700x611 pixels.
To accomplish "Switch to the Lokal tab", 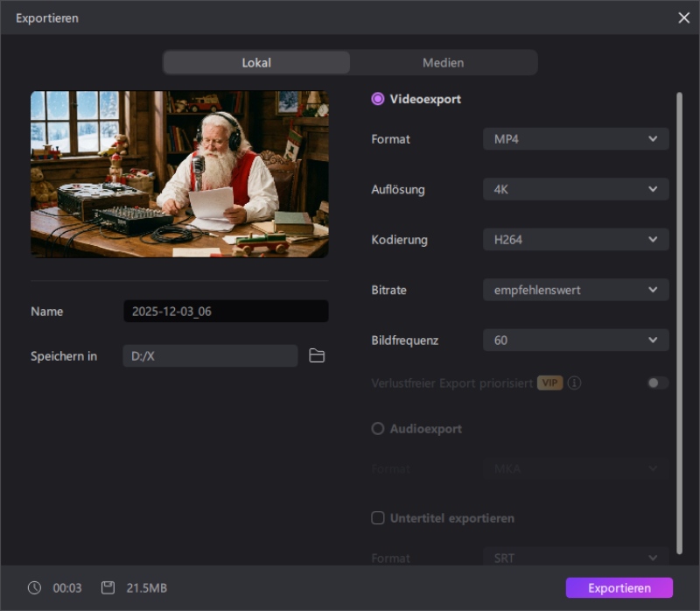I will 256,63.
